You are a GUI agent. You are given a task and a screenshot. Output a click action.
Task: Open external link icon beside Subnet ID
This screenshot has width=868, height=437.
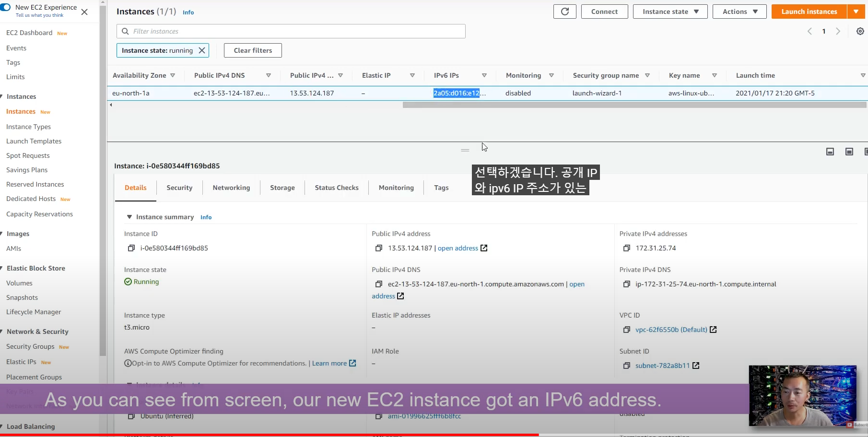tap(696, 366)
